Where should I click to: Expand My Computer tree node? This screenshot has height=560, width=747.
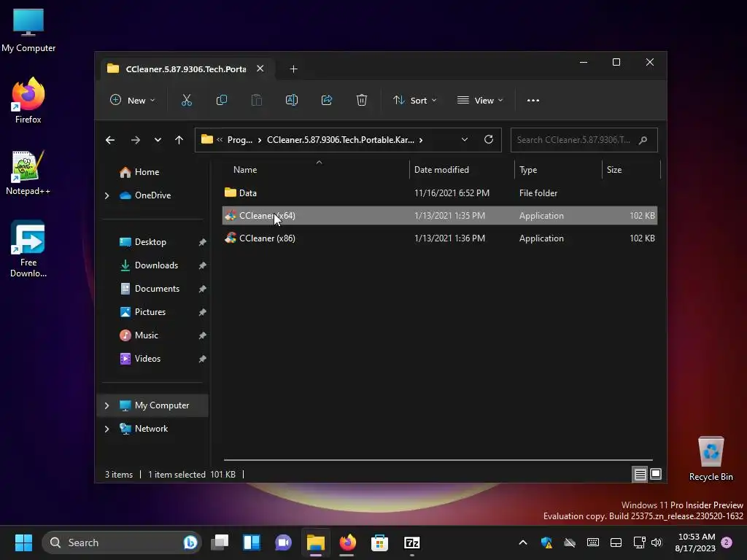107,405
